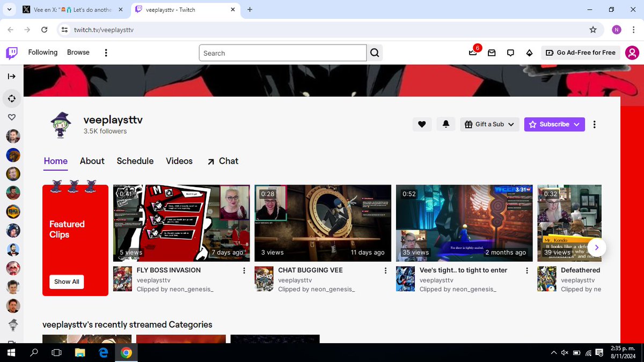Screen dimensions: 644x362
Task: Switch to the Videos tab
Action: (x=179, y=161)
